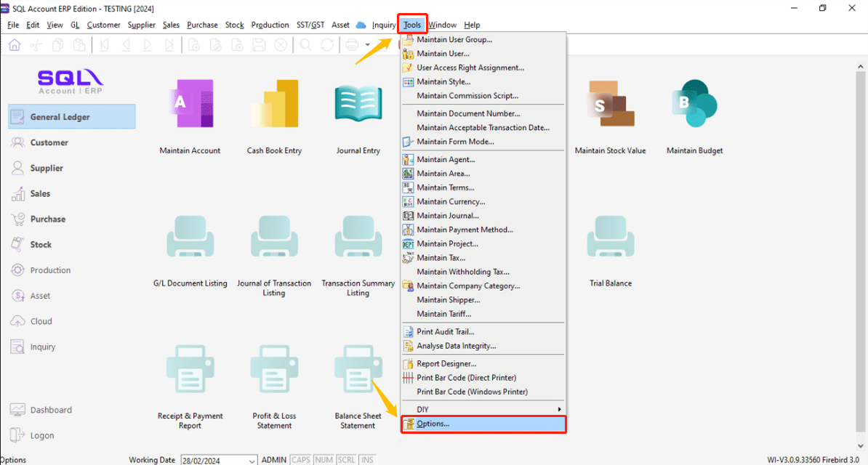Open G/L Document Listing report
Viewport: 868px width, 465px height.
[190, 238]
